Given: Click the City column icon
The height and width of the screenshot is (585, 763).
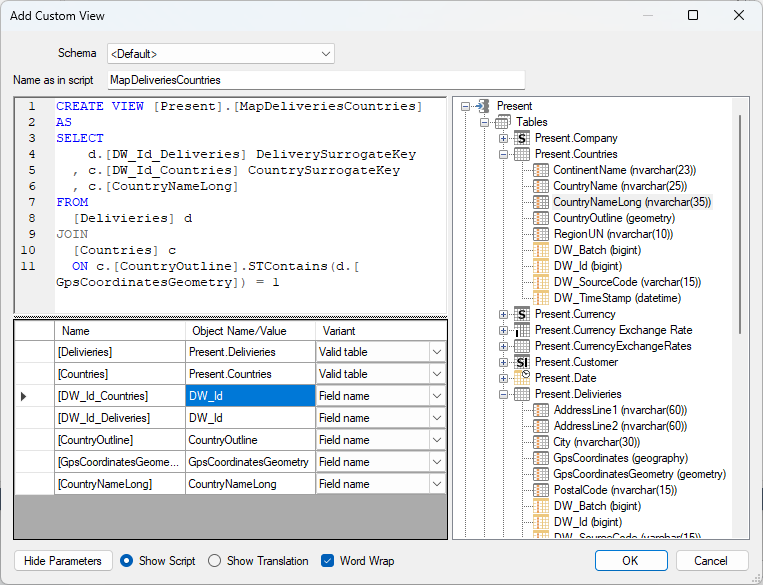Looking at the screenshot, I should coord(541,442).
